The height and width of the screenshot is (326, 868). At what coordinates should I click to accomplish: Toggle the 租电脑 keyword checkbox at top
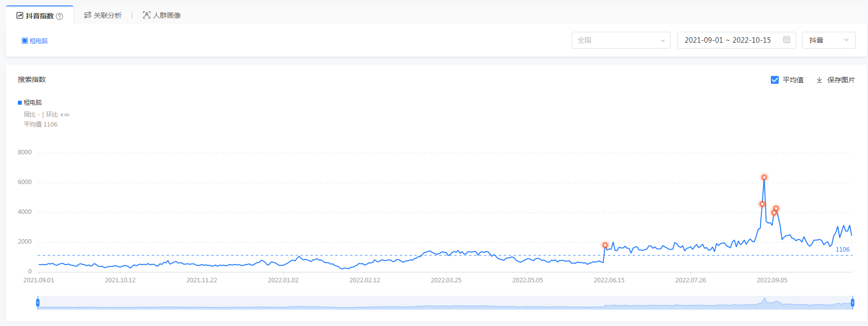coord(25,41)
